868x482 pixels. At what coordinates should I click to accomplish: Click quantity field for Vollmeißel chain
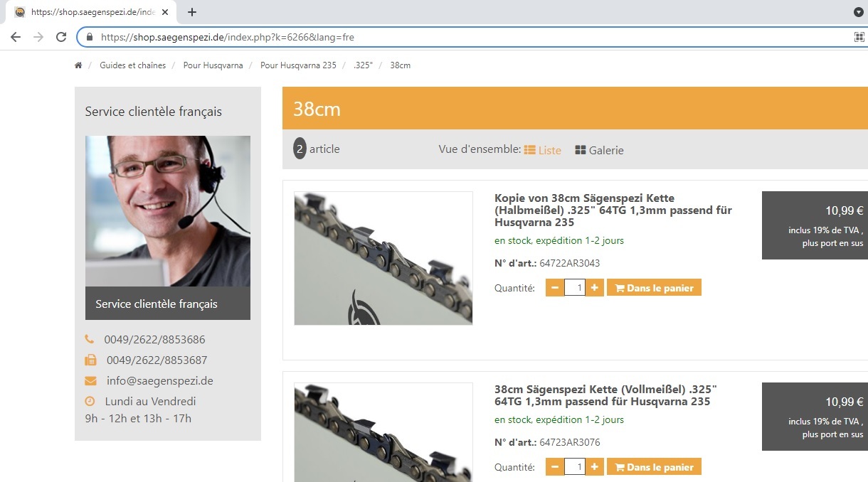pos(575,467)
